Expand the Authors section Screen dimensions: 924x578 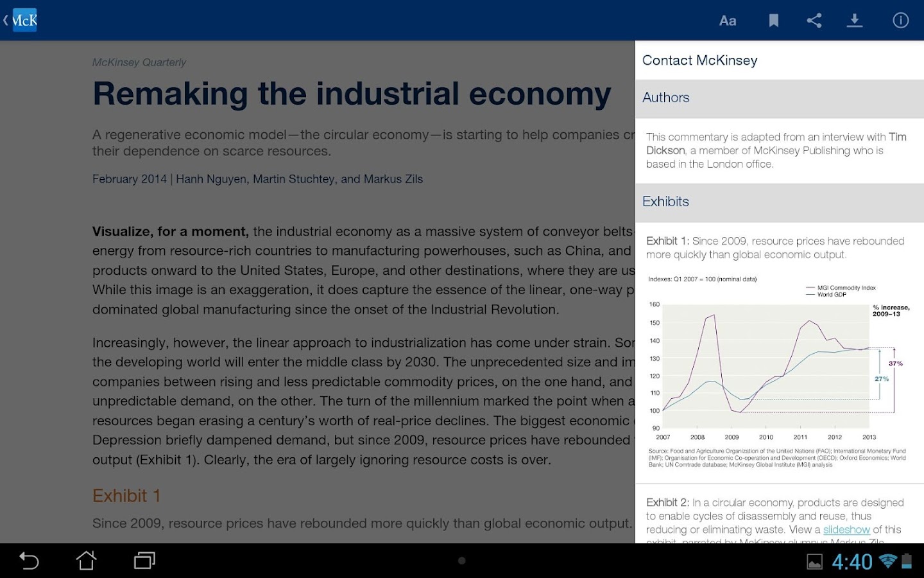[x=665, y=98]
